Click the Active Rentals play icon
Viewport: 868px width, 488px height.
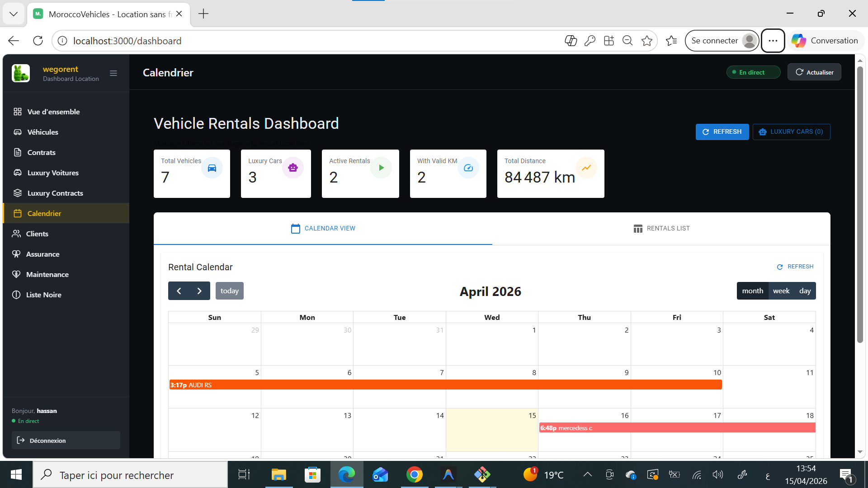pos(381,168)
